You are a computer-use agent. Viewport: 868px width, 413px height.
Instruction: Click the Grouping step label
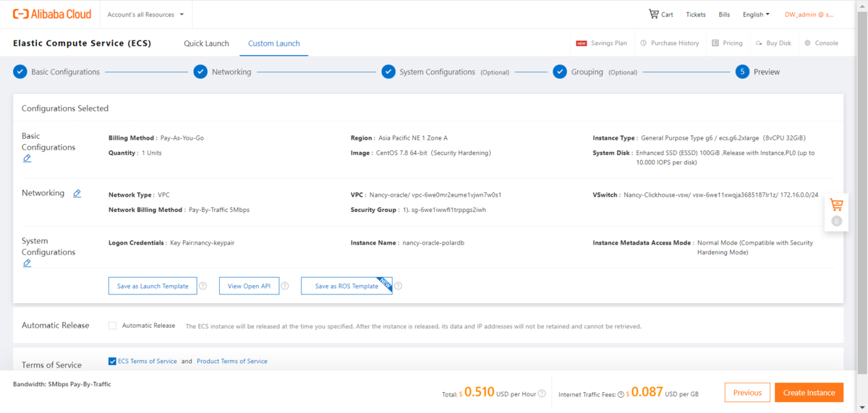coord(587,72)
